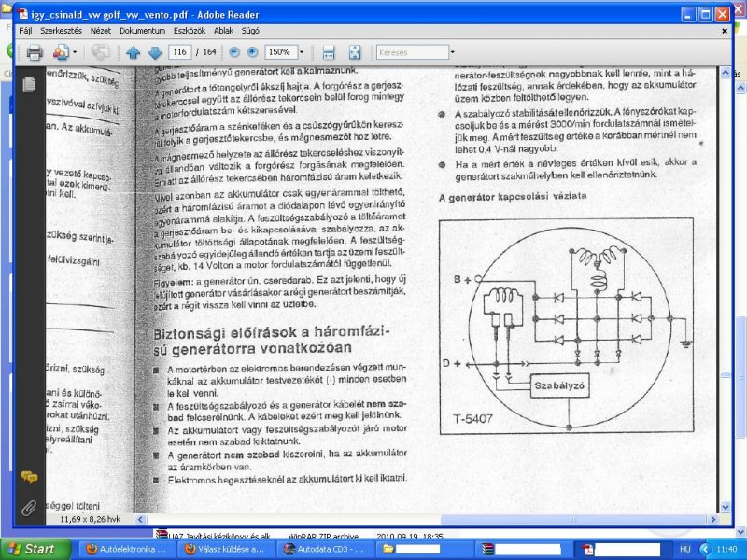The height and width of the screenshot is (560, 747).
Task: Click the horizontal scrollbar thumb
Action: [572, 520]
